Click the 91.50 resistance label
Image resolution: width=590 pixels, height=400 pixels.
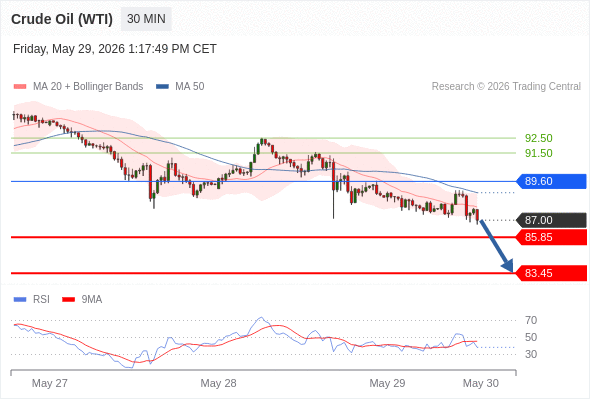[538, 153]
